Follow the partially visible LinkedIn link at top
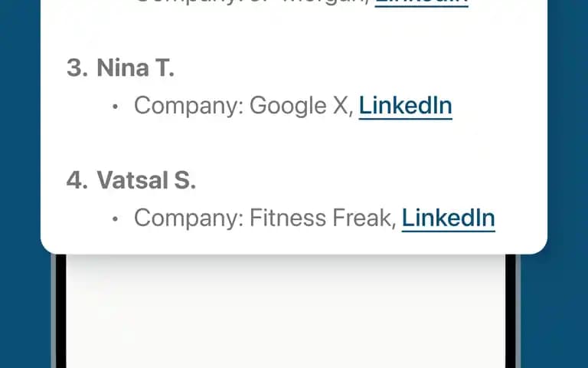The width and height of the screenshot is (588, 368). pyautogui.click(x=422, y=3)
